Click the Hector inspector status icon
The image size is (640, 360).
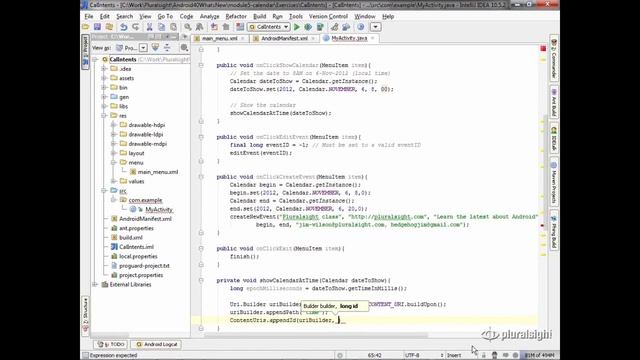click(494, 356)
